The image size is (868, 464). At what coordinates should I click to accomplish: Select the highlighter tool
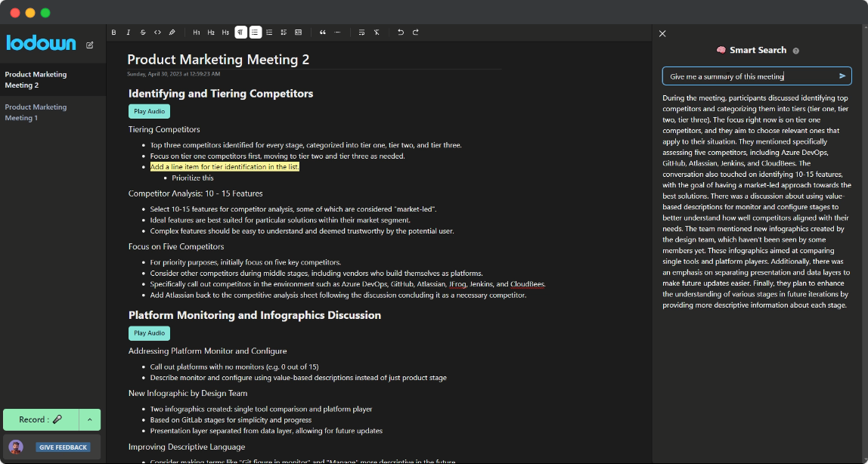pos(172,32)
